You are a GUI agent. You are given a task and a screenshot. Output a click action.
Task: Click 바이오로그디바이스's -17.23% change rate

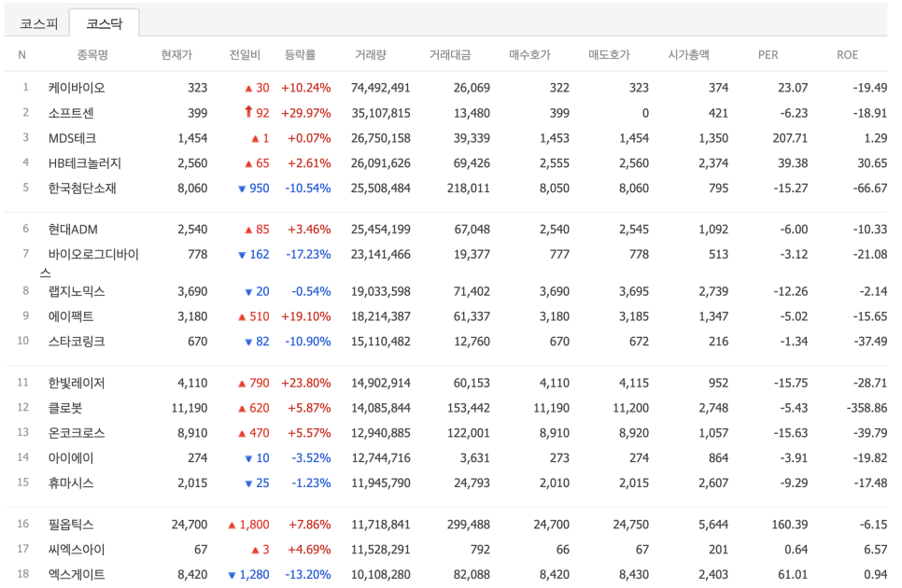tap(308, 254)
